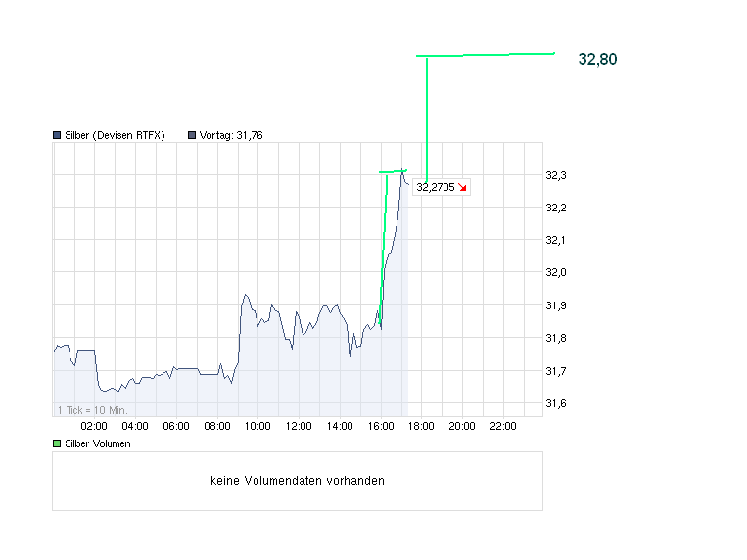
Task: Select the current price label 32,2705
Action: click(x=436, y=187)
